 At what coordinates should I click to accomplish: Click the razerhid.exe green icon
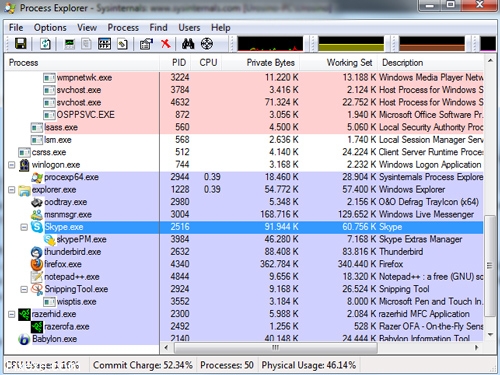tap(24, 314)
